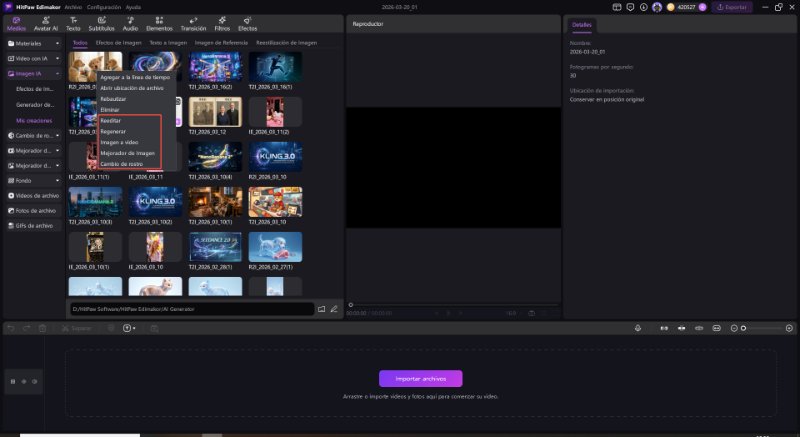
Task: Choose Regenerar from the context menu
Action: pyautogui.click(x=112, y=131)
